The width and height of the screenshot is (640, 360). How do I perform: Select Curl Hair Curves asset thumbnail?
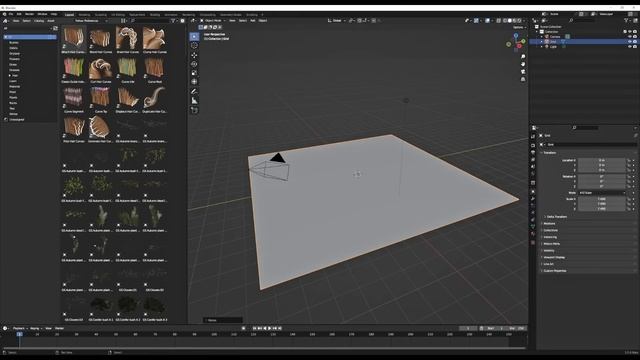pyautogui.click(x=100, y=69)
